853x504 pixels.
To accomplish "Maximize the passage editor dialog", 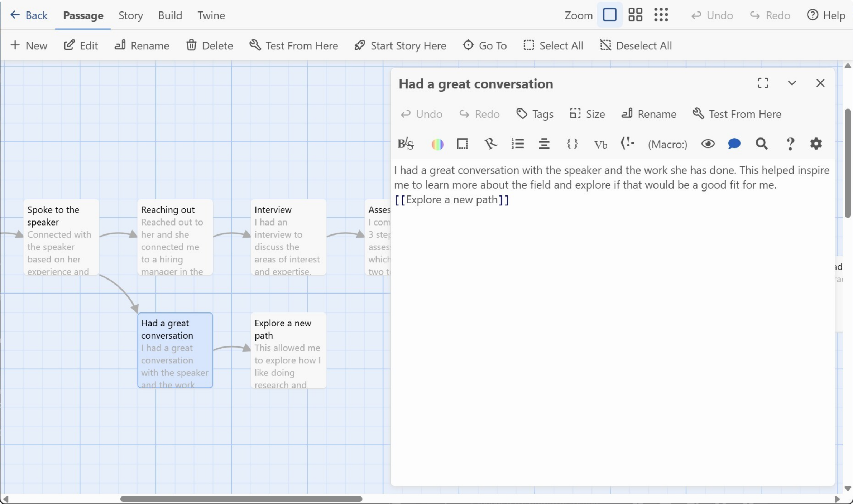I will click(x=763, y=83).
